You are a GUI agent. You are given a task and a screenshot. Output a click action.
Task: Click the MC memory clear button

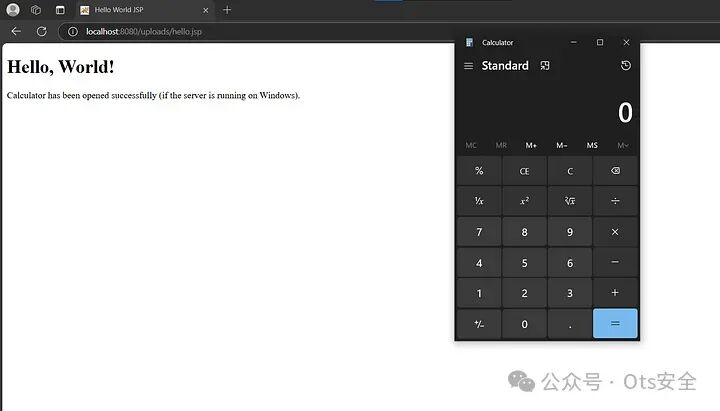(471, 145)
